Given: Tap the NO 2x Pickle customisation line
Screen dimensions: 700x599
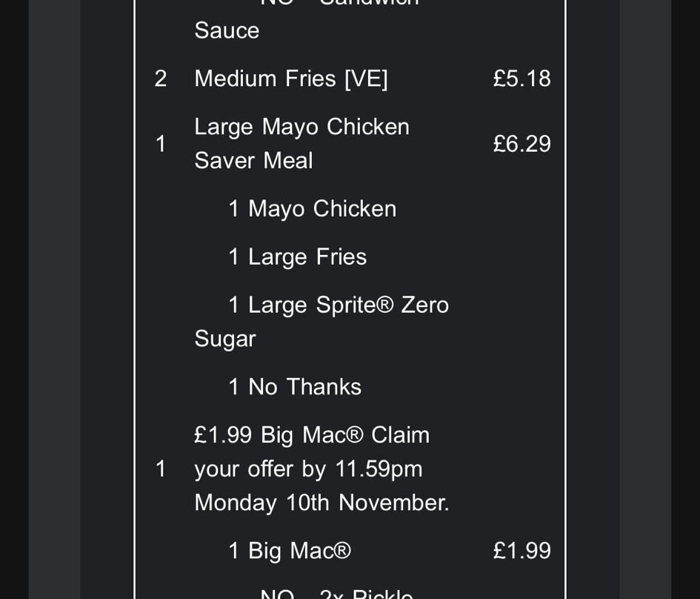Looking at the screenshot, I should [x=336, y=593].
